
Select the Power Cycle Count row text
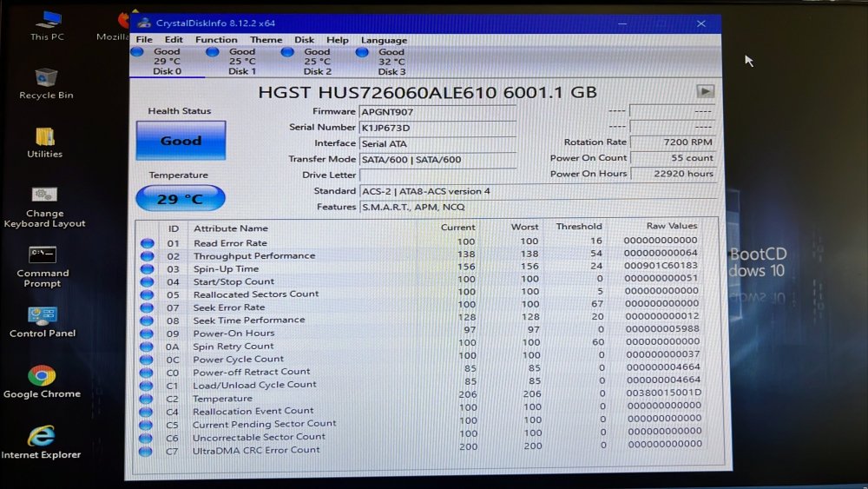[238, 359]
